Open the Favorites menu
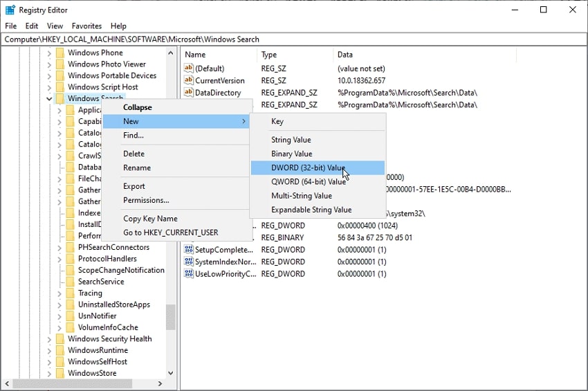Screen dimensions: 588x391 86,26
